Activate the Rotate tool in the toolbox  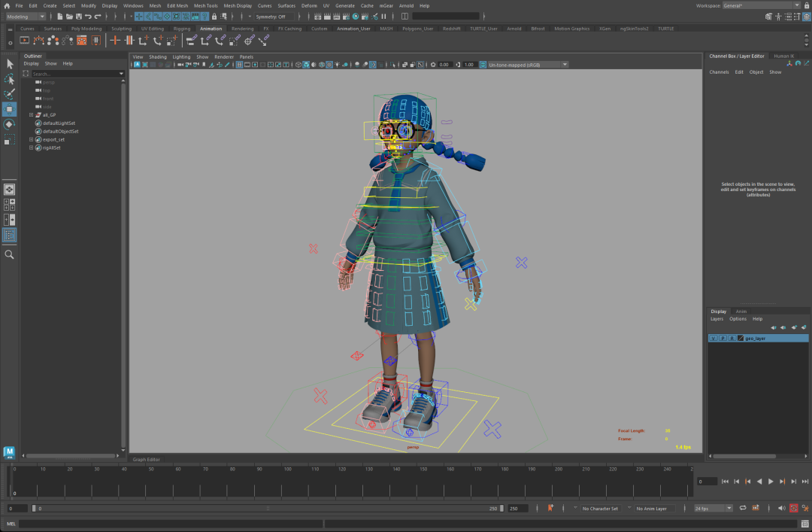click(x=10, y=124)
